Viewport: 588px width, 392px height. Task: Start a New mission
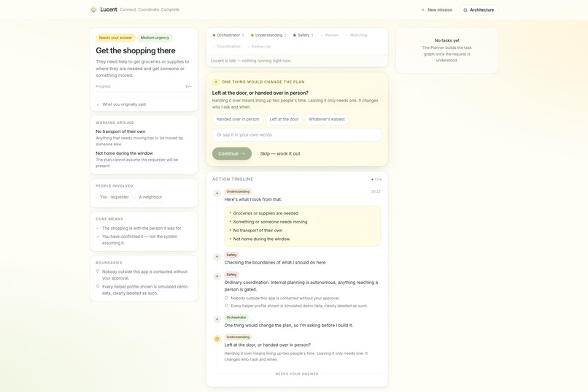point(437,10)
